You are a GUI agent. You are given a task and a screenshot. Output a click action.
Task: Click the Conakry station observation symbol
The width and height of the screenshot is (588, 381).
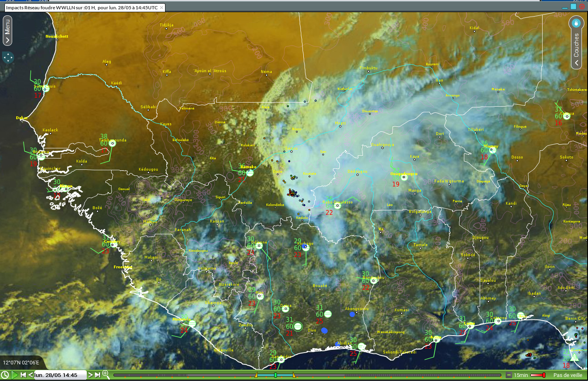click(114, 244)
